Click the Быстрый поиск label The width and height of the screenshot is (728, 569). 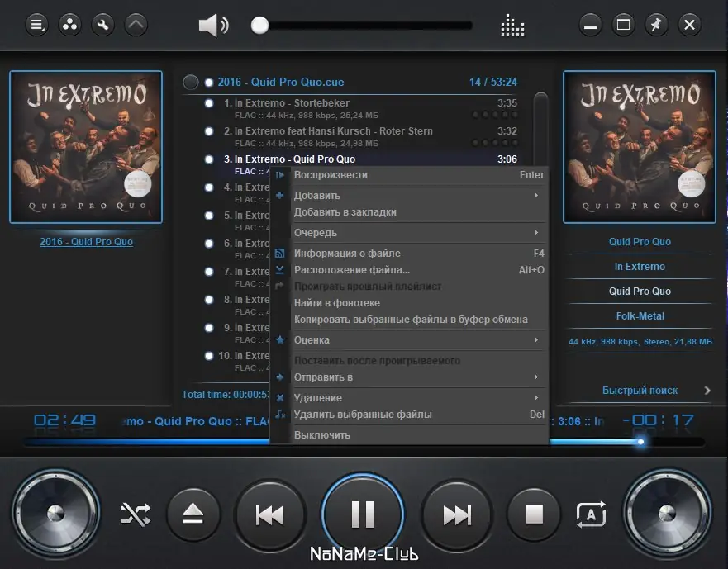pos(640,391)
